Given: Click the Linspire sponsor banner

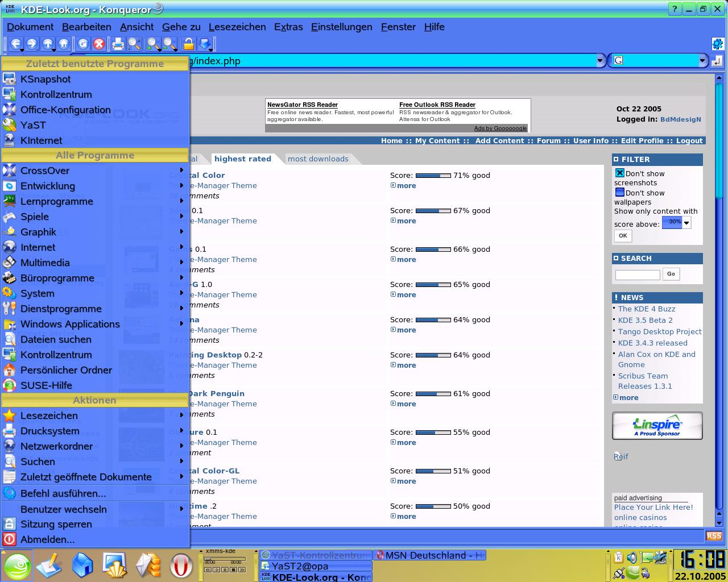Looking at the screenshot, I should tap(657, 426).
